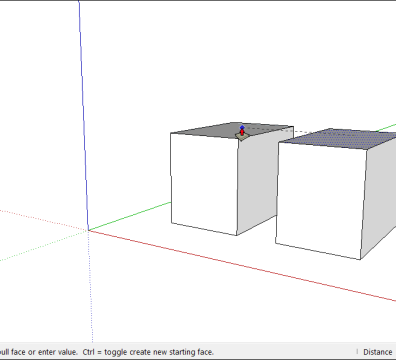Click the solid blue vertical axis line

(83, 115)
